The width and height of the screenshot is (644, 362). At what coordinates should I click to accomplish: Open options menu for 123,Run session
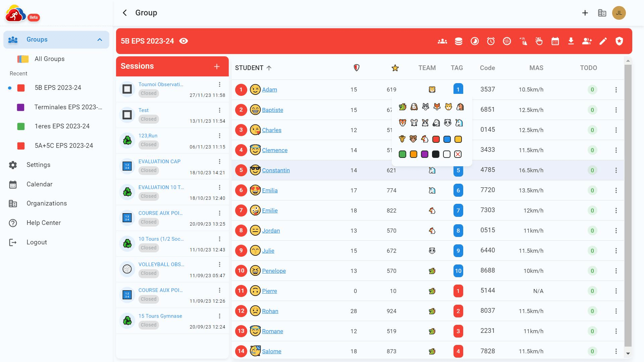click(x=219, y=136)
